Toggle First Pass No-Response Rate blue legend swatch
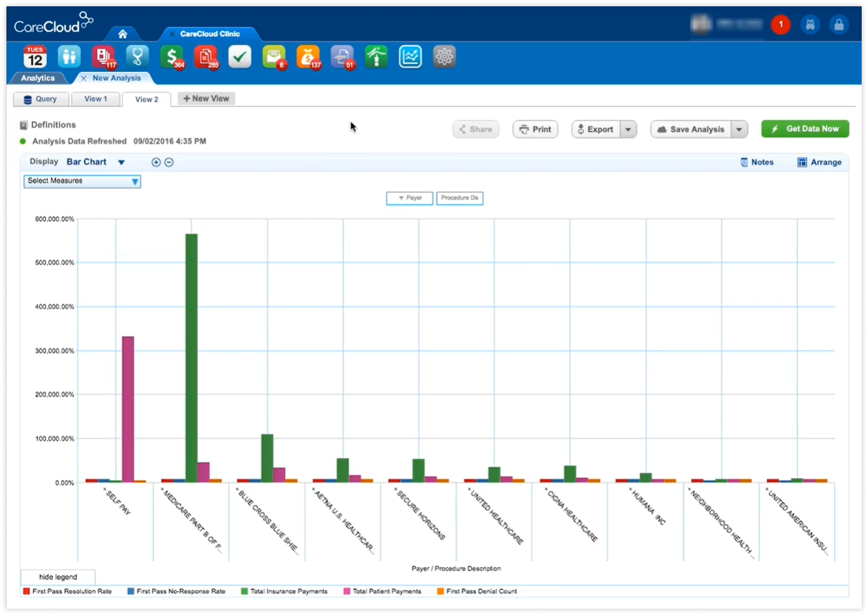 click(131, 592)
